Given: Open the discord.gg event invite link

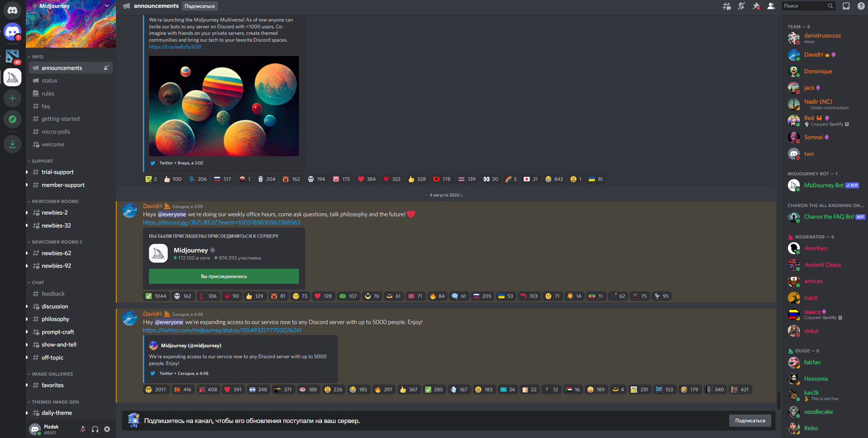Looking at the screenshot, I should [221, 223].
